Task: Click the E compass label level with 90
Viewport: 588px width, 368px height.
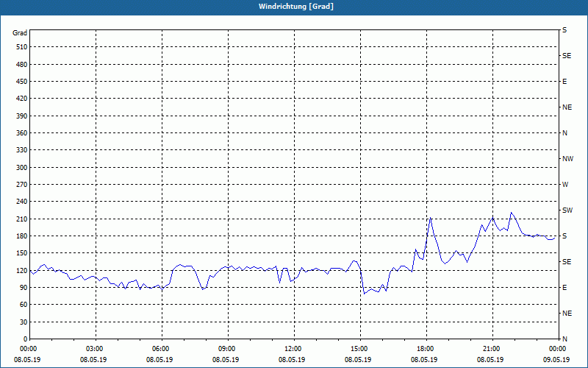Action: pyautogui.click(x=564, y=288)
